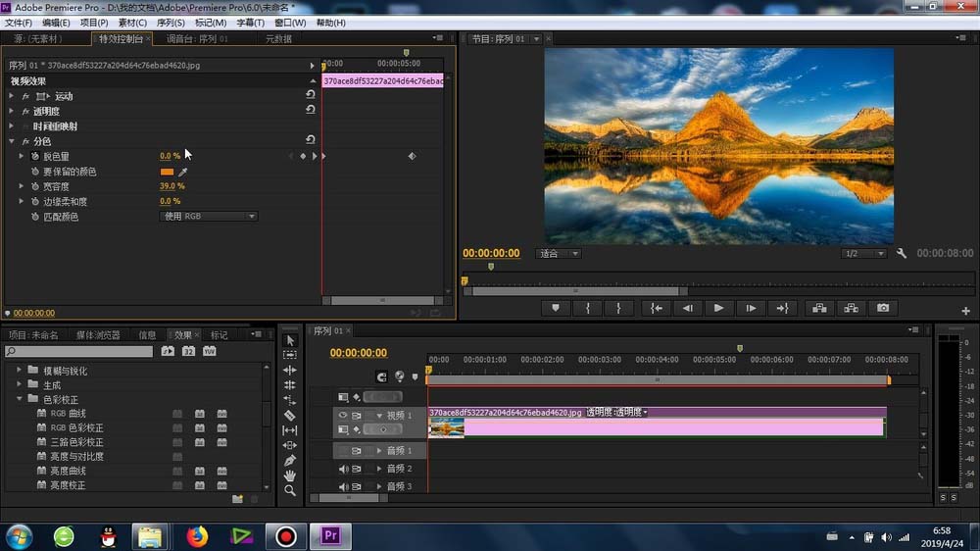Screen dimensions: 980x551
Task: Mute Audio 2 track speaker toggle
Action: tap(343, 469)
